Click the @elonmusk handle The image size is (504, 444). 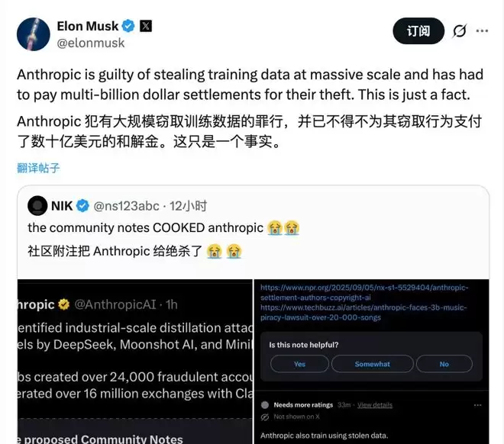[x=91, y=43]
